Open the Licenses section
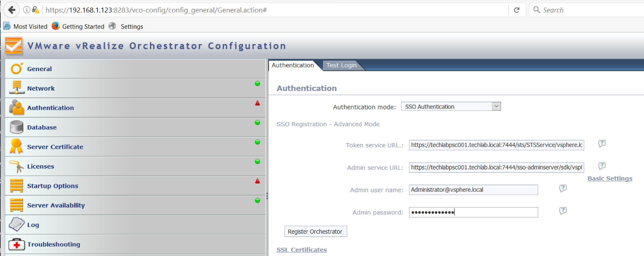644x256 pixels. 135,166
